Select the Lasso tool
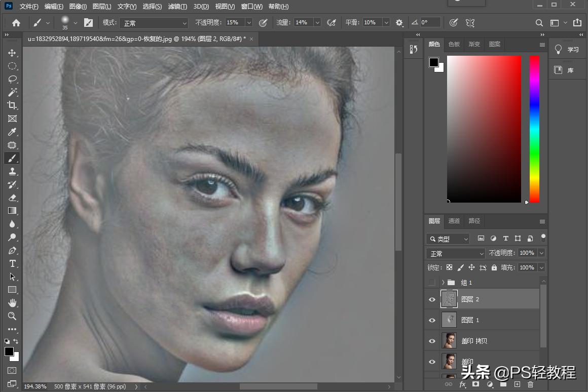The width and height of the screenshot is (588, 392). click(12, 80)
